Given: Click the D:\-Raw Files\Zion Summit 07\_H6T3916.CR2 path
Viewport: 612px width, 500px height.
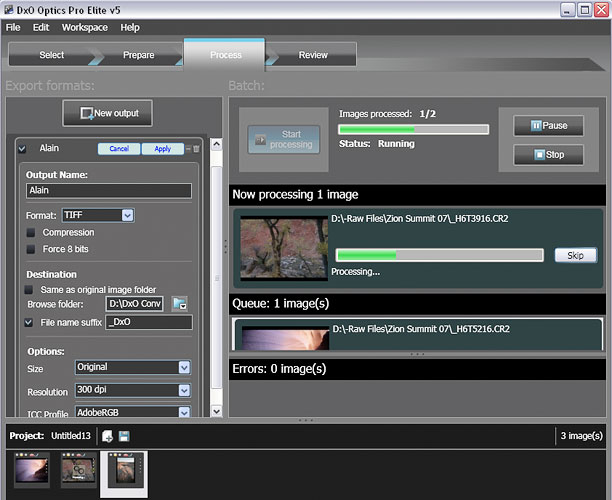Looking at the screenshot, I should tap(420, 219).
